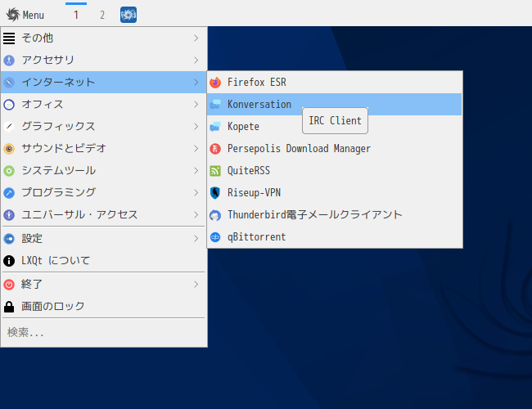Viewport: 532px width, 409px height.
Task: Click the Menu spiral logo icon
Action: [x=13, y=15]
